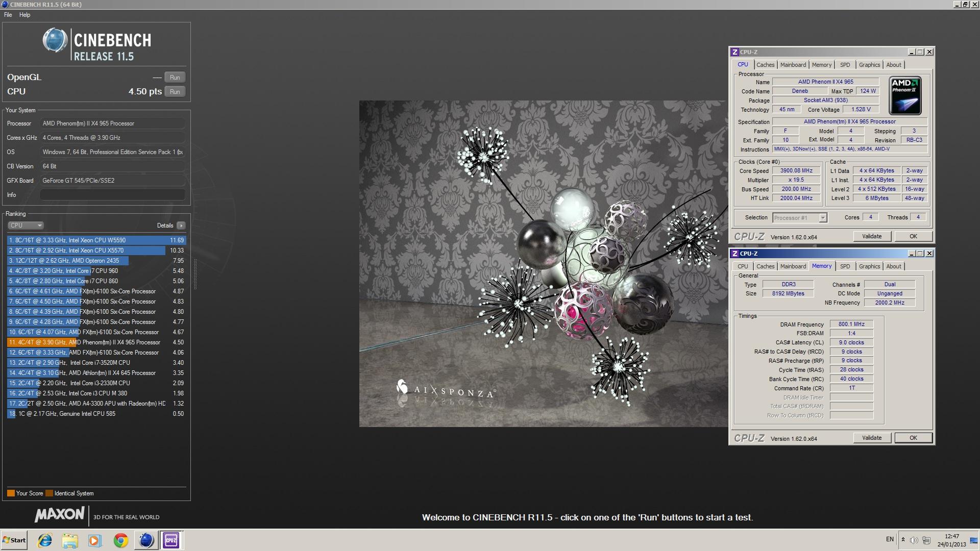Switch to Cinebench taskbar icon

tap(146, 540)
